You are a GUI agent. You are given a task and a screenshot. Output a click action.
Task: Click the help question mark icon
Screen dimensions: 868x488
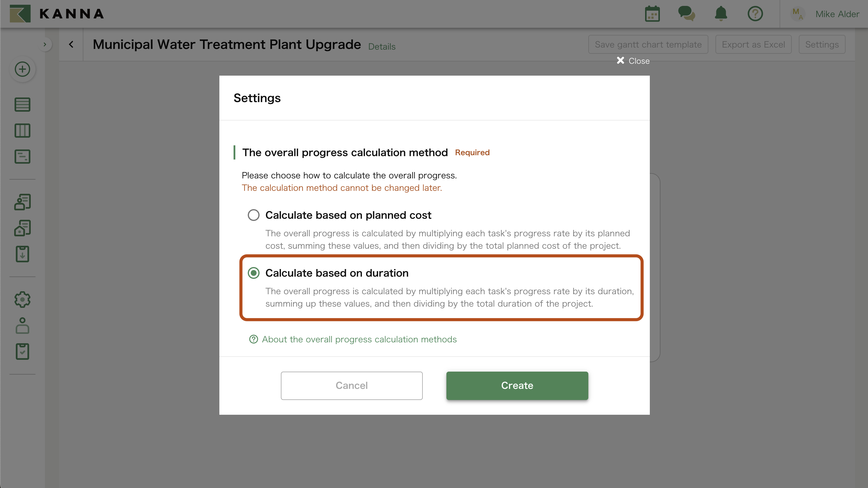click(755, 14)
